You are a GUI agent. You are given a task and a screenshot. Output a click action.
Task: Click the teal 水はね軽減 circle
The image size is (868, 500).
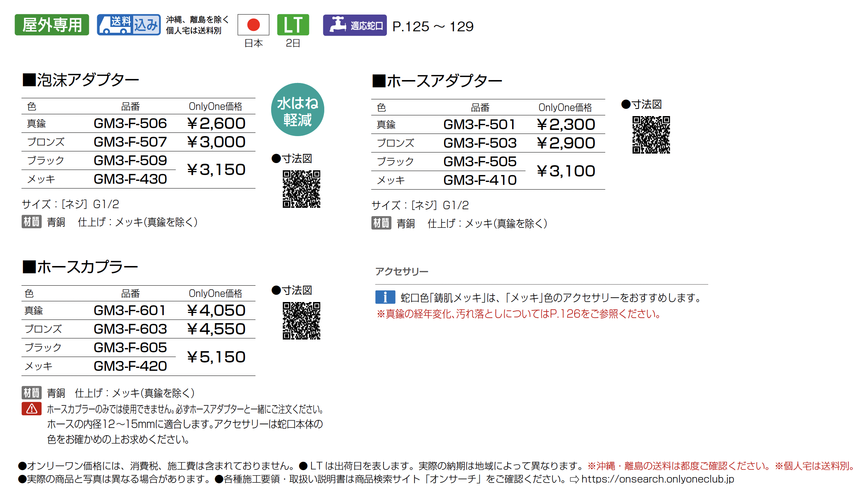(x=297, y=110)
